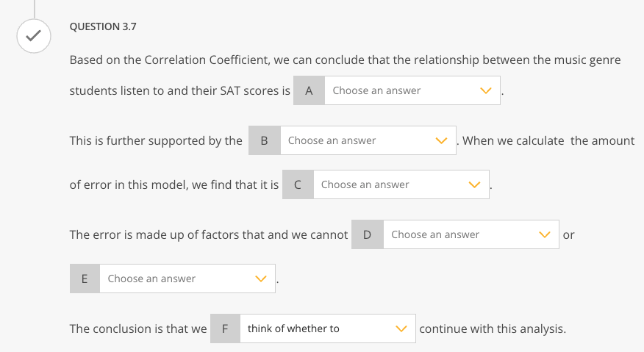Viewport: 644px width, 352px height.
Task: Click the gray 'C' label badge
Action: 298,184
